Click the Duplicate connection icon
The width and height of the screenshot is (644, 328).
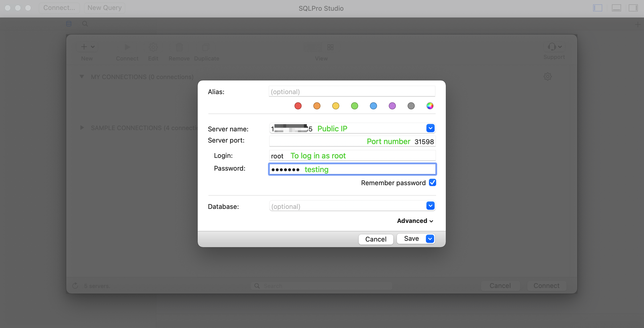coord(206,47)
